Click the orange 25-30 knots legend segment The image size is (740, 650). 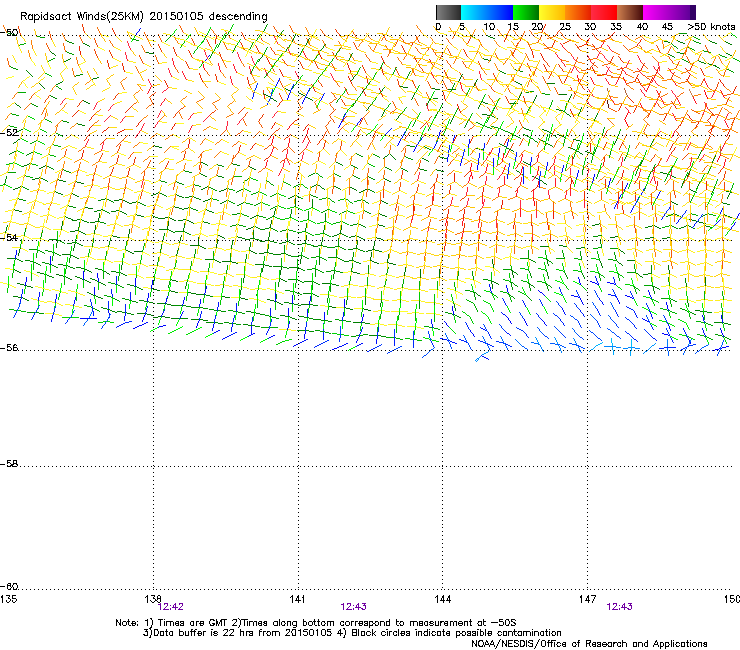point(578,12)
